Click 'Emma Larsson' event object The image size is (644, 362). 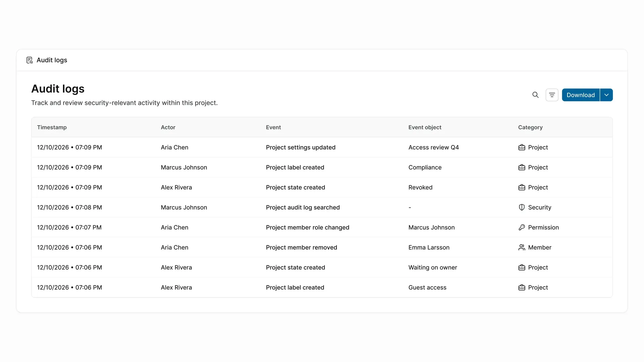pyautogui.click(x=429, y=247)
